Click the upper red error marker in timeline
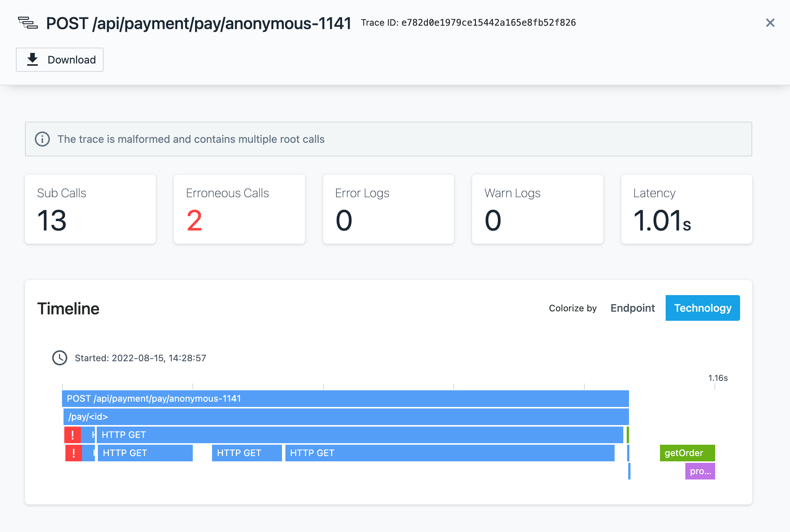The height and width of the screenshot is (532, 790). [73, 435]
